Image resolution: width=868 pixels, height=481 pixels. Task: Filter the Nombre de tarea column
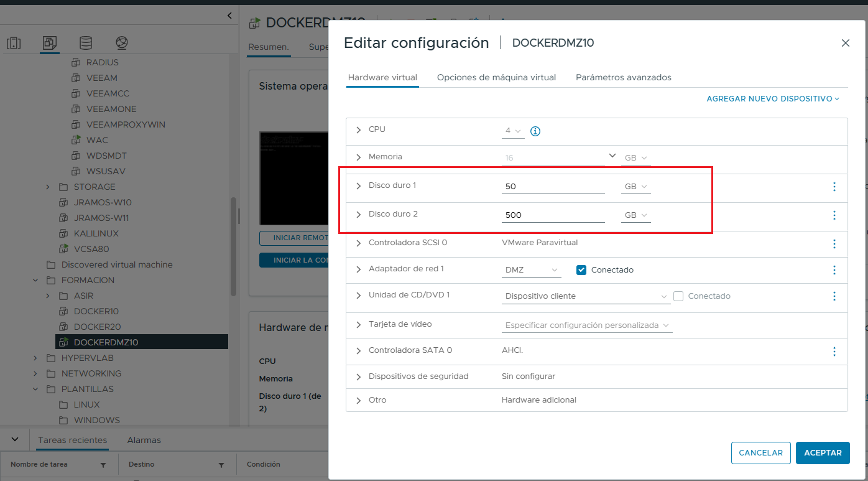tap(103, 465)
